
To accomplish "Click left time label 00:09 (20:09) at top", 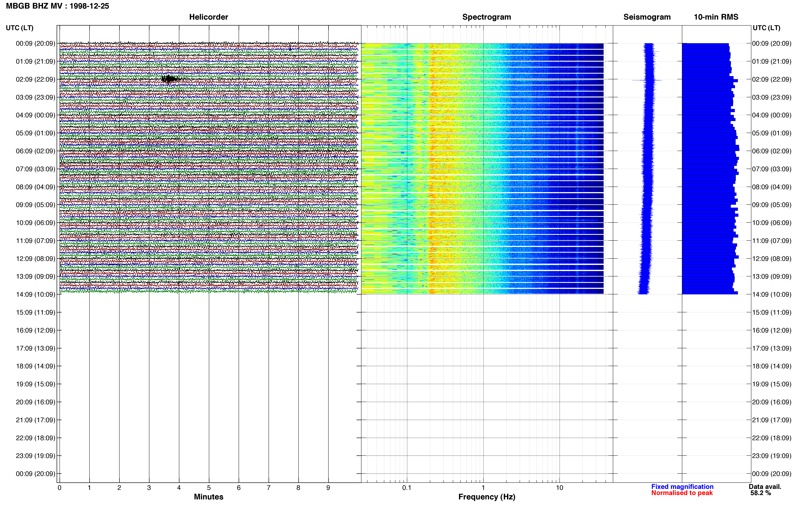I will pos(36,43).
